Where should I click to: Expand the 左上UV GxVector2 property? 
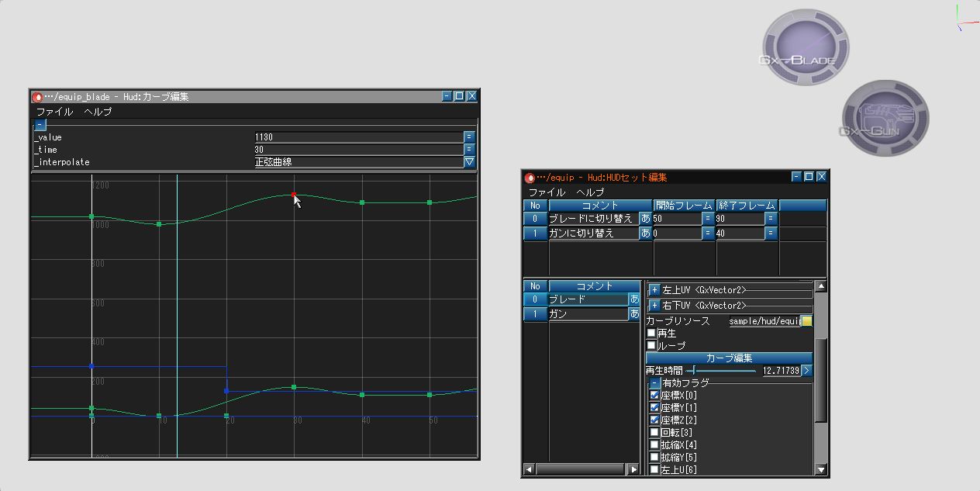tap(654, 290)
